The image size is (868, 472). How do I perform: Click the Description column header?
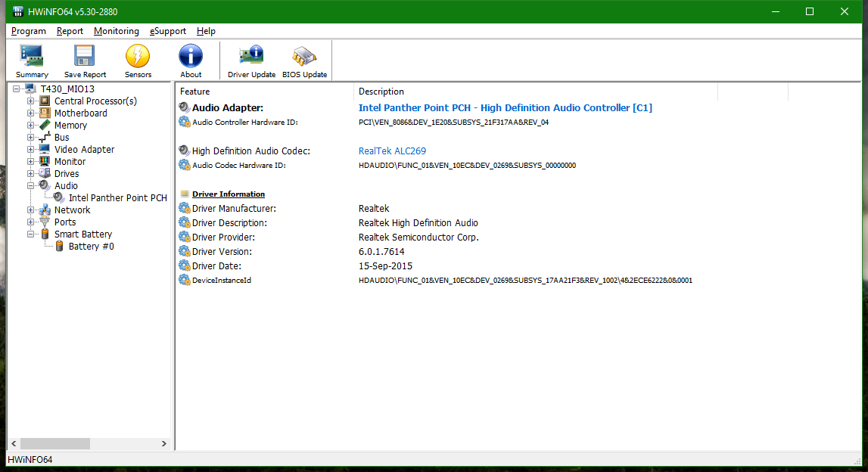point(535,92)
